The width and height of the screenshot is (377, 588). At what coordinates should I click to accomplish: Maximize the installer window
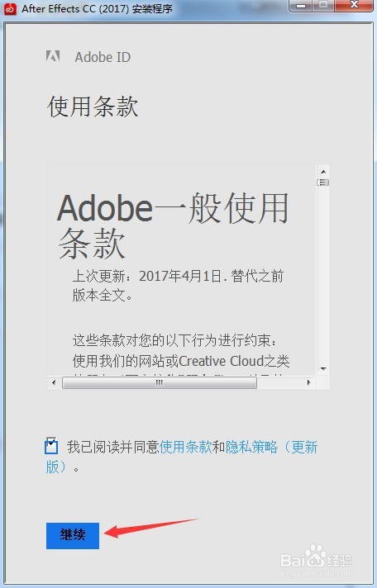(x=324, y=5)
